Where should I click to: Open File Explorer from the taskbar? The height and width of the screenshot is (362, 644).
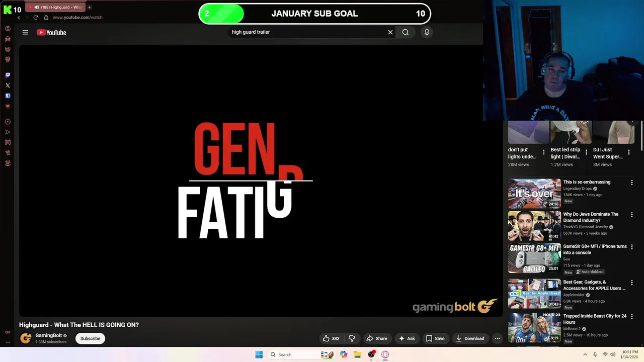click(x=357, y=354)
